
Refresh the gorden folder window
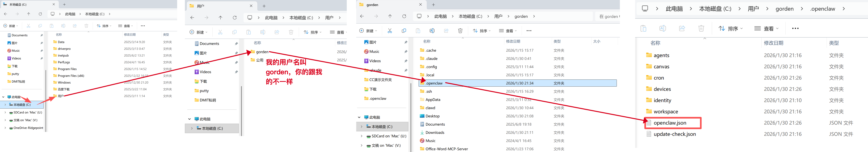click(404, 16)
